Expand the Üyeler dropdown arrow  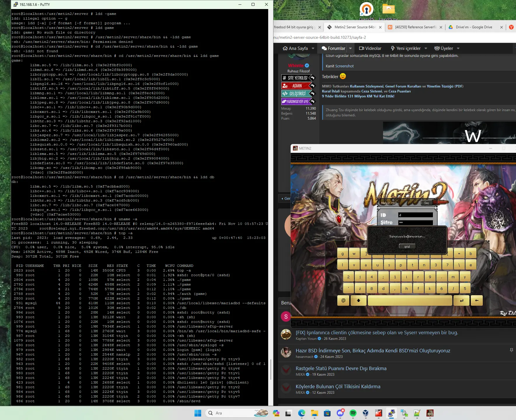pos(458,48)
